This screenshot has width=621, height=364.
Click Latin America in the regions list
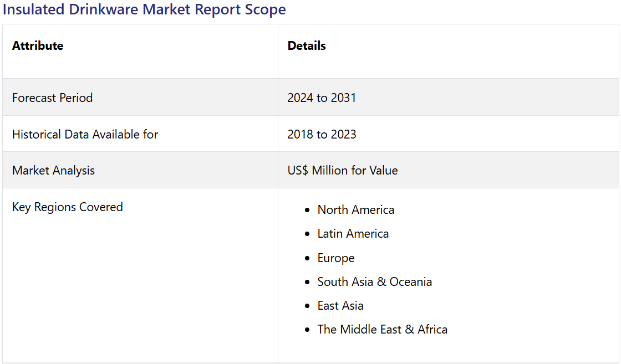tap(353, 234)
